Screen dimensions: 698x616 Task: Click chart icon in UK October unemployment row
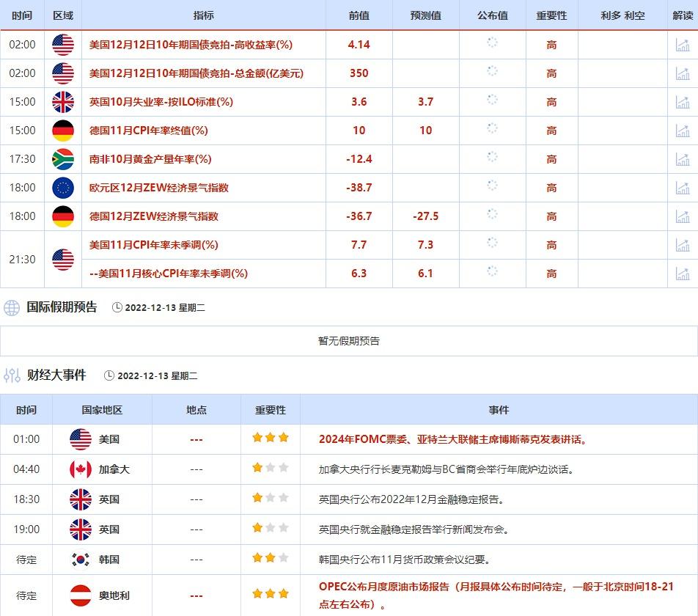pyautogui.click(x=683, y=102)
